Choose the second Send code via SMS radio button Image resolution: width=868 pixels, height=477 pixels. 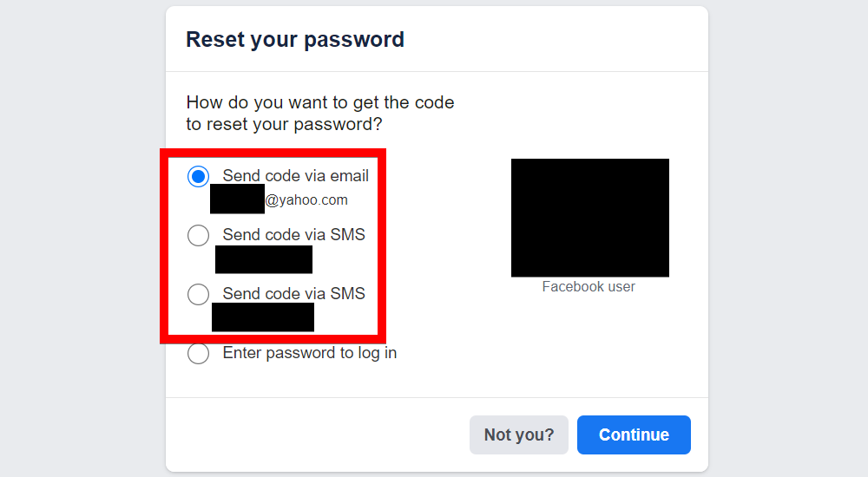[x=199, y=294]
